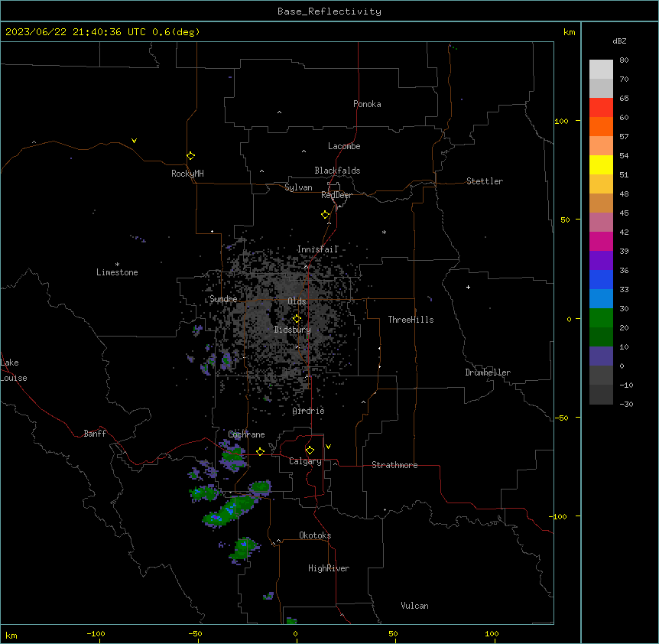This screenshot has width=659, height=644.
Task: Click the Calgary city label
Action: click(x=305, y=461)
